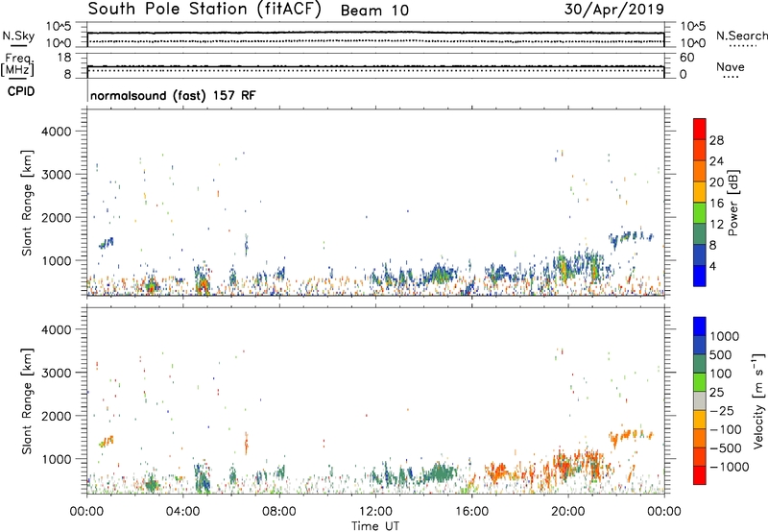The width and height of the screenshot is (768, 532).
Task: Click the '20:00' time tick label
Action: tap(567, 512)
